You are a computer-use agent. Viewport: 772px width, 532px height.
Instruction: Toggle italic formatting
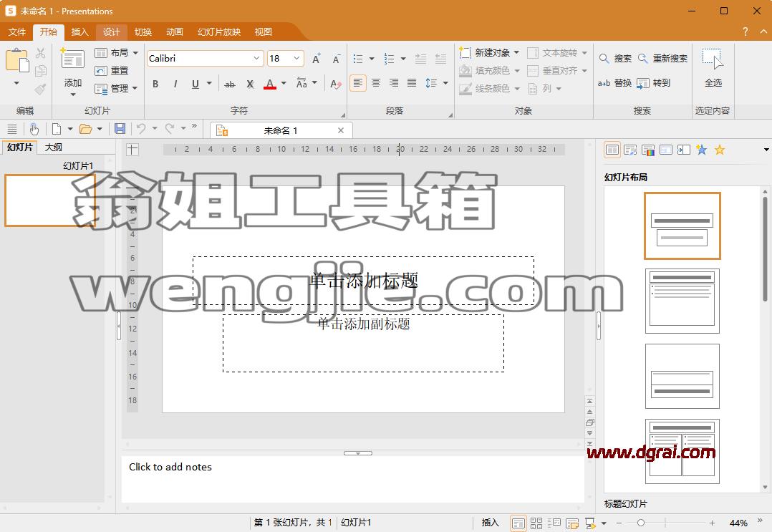[175, 84]
